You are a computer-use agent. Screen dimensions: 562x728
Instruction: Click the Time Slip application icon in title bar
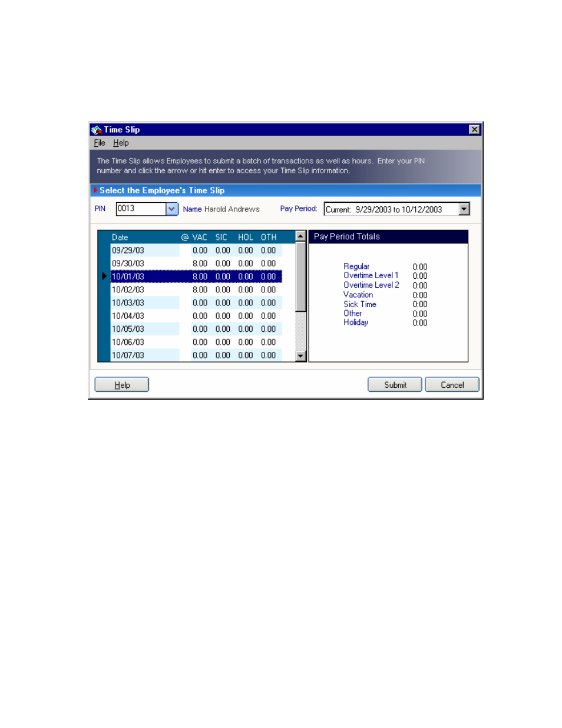point(97,130)
